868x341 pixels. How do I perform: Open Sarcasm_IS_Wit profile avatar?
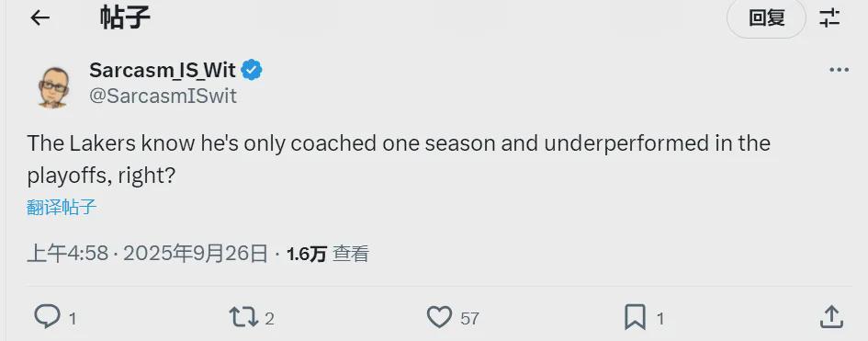(53, 86)
